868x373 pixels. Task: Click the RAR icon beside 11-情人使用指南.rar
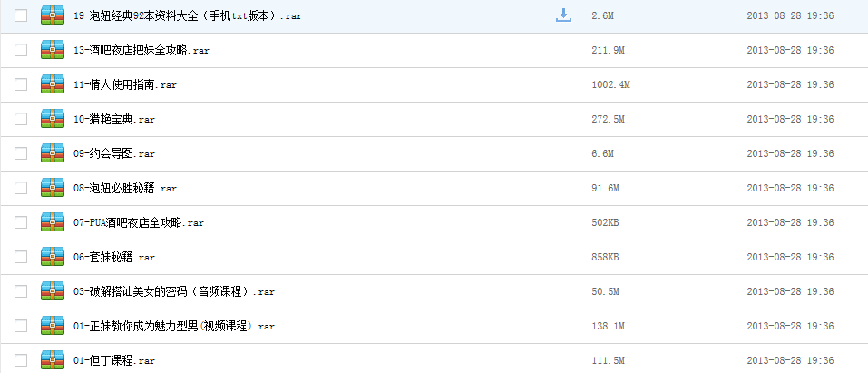coord(53,84)
